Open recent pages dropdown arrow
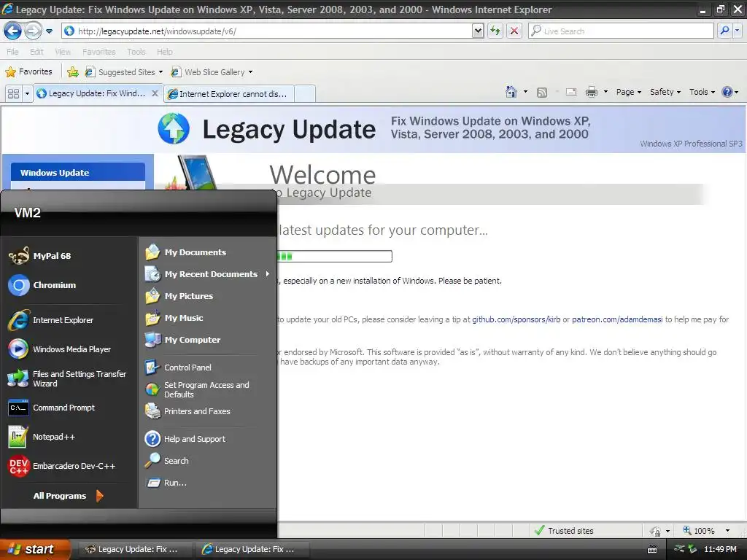The width and height of the screenshot is (747, 560). click(49, 31)
